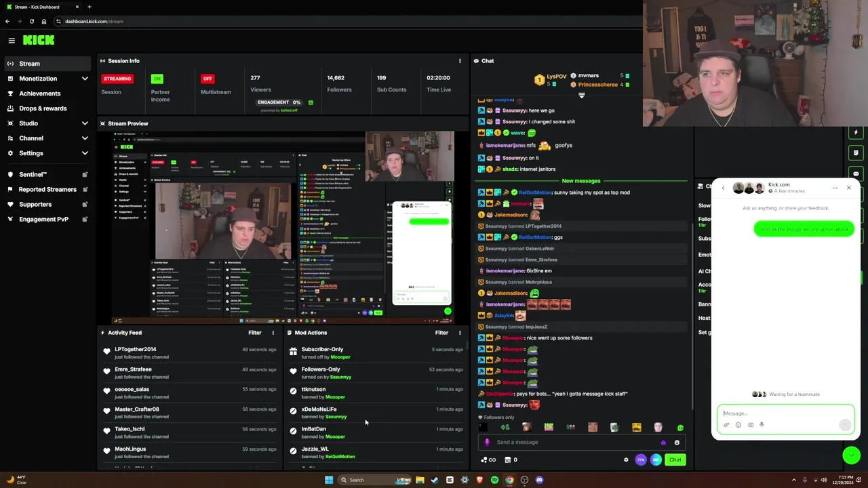Select the green WhatsApp-style emote in emote row
868x488 pixels.
click(680, 428)
